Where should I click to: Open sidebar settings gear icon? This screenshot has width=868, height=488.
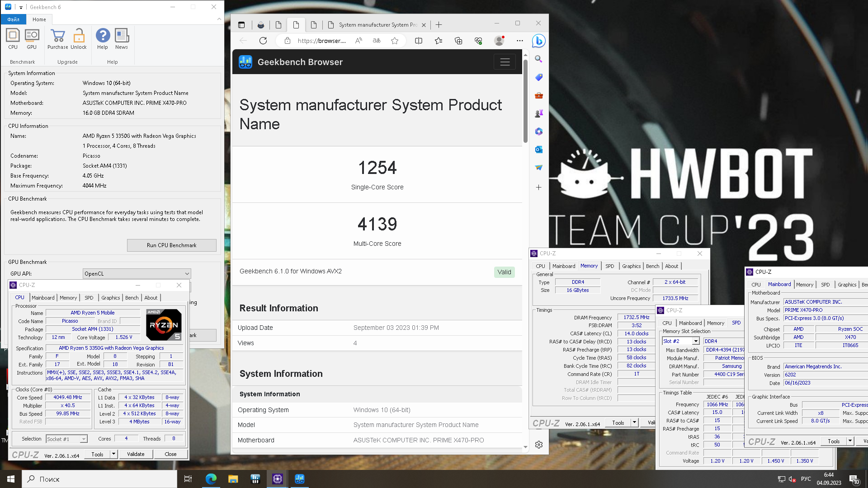point(538,445)
